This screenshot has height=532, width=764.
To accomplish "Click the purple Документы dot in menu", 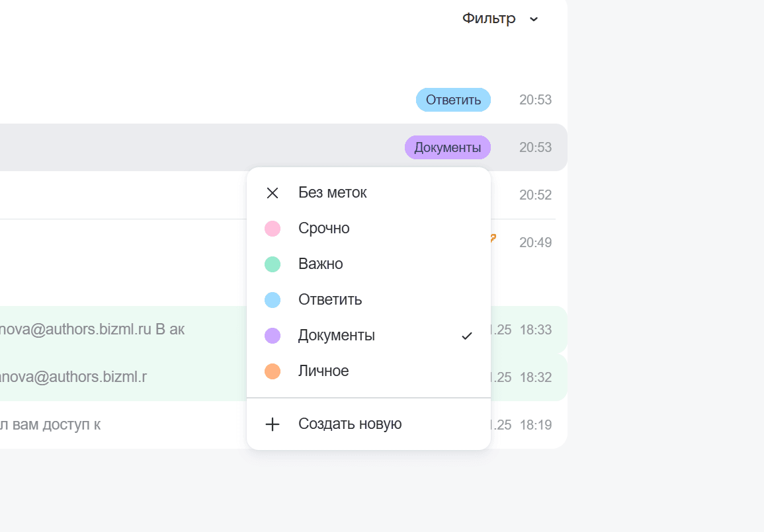I will tap(273, 336).
